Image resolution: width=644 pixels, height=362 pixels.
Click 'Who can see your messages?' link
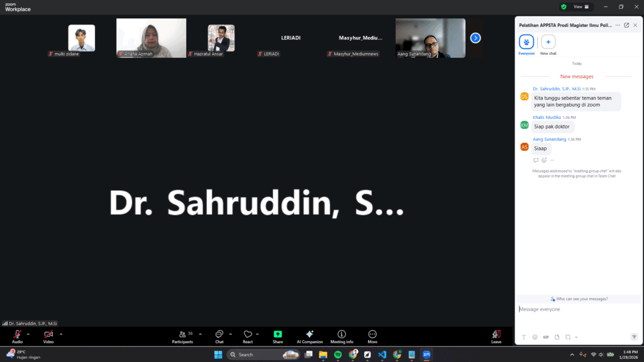coord(579,299)
